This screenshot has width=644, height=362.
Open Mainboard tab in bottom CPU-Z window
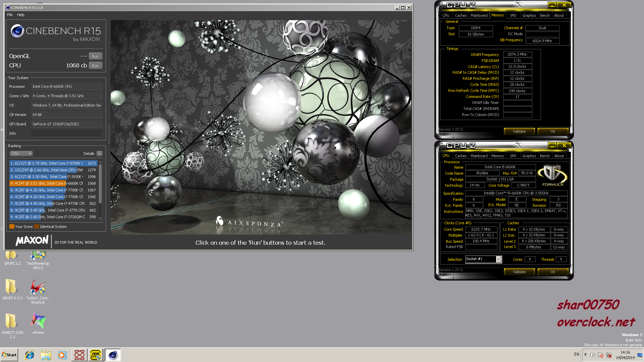pos(479,156)
